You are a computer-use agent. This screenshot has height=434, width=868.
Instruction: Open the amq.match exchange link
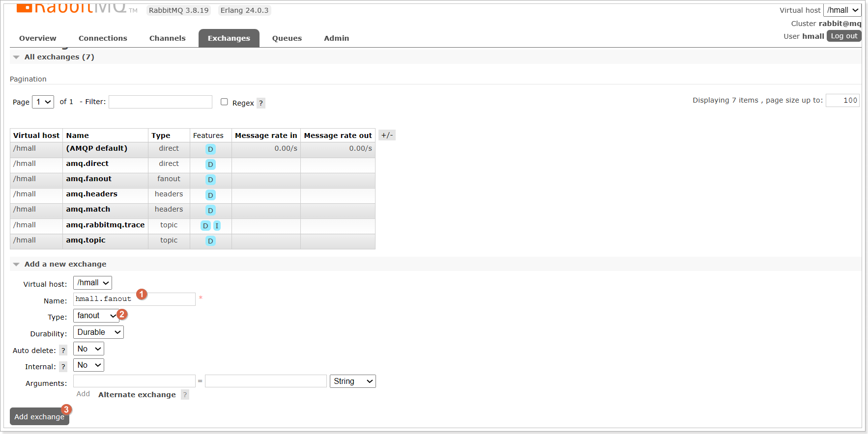pyautogui.click(x=88, y=209)
